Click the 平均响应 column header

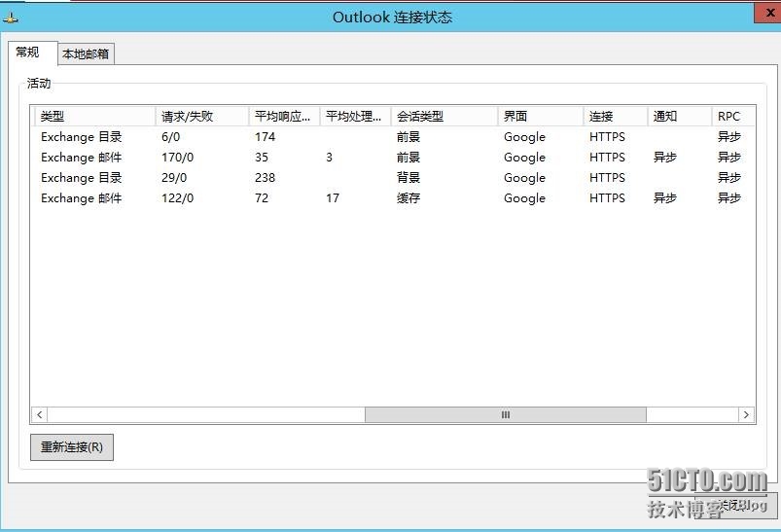[x=284, y=116]
